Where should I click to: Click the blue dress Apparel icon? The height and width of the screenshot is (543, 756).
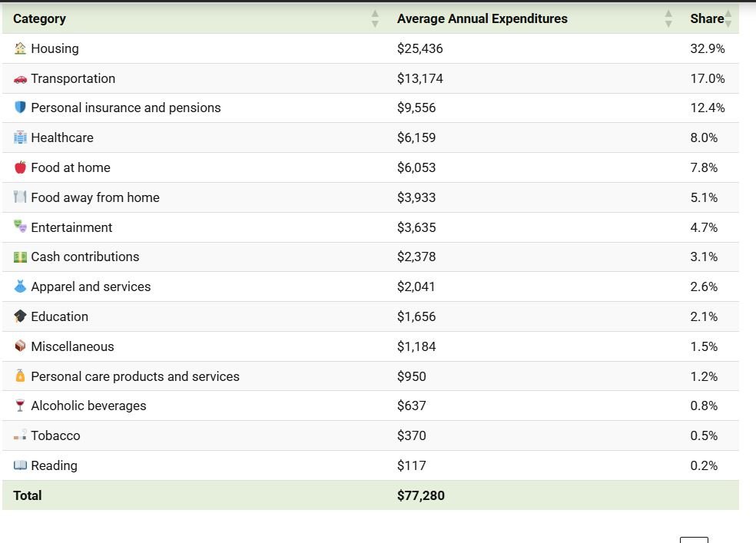coord(21,286)
